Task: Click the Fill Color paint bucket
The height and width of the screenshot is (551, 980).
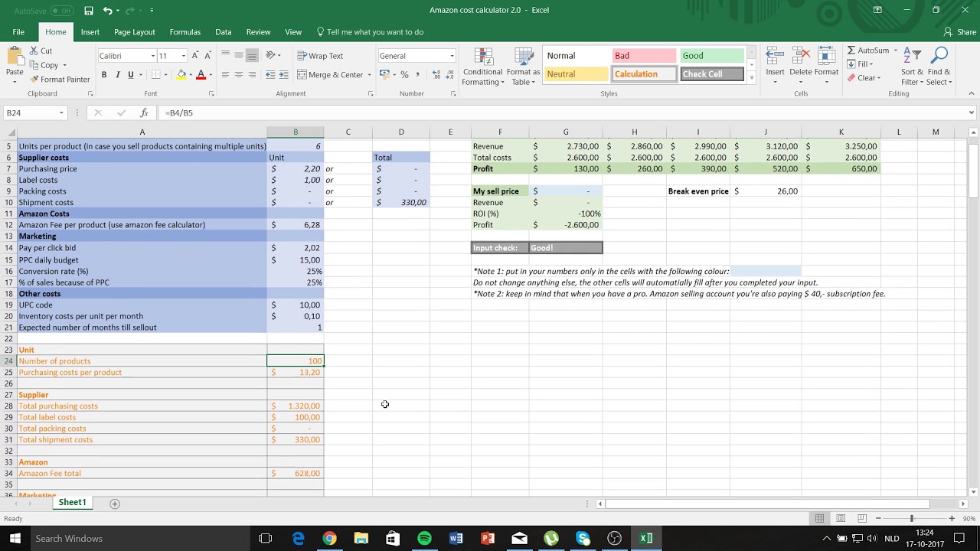Action: pyautogui.click(x=181, y=75)
